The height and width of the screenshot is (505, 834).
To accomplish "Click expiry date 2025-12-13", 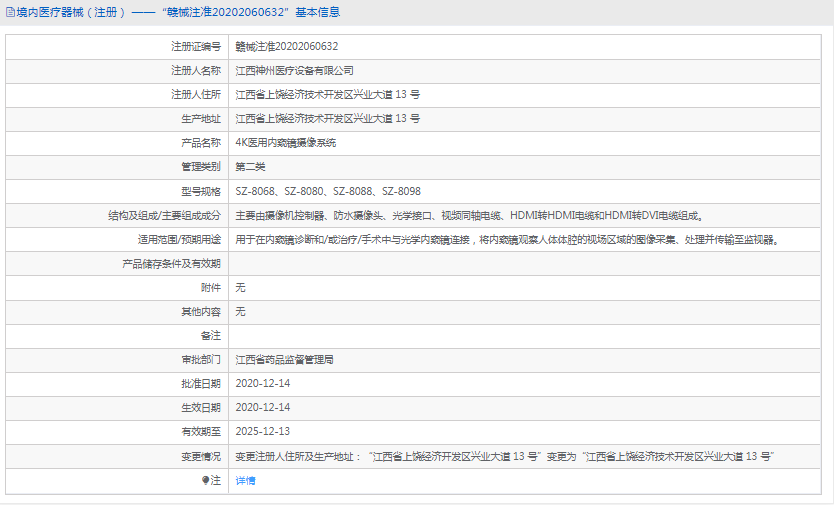I will (x=263, y=432).
